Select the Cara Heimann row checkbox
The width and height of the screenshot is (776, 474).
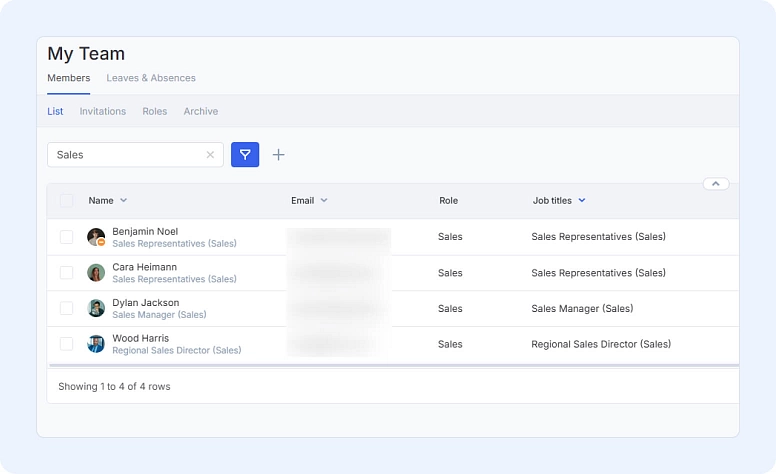67,273
